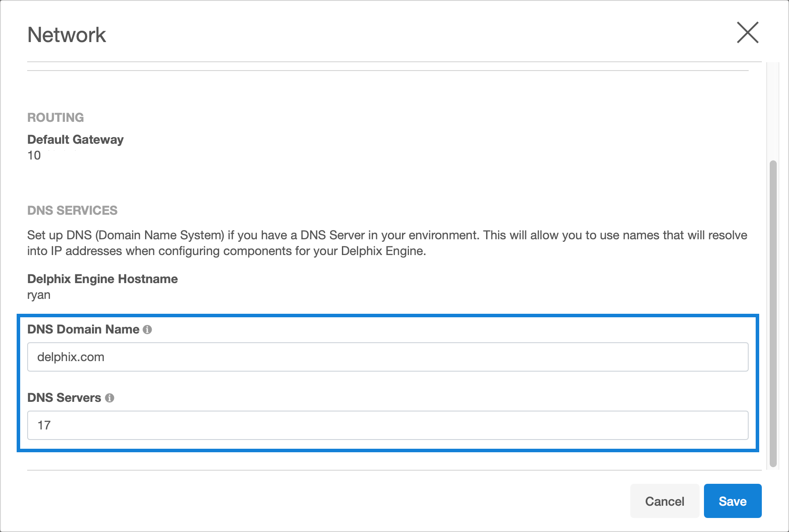Click the hostname value ryan
Viewport: 789px width, 532px height.
[x=39, y=295]
